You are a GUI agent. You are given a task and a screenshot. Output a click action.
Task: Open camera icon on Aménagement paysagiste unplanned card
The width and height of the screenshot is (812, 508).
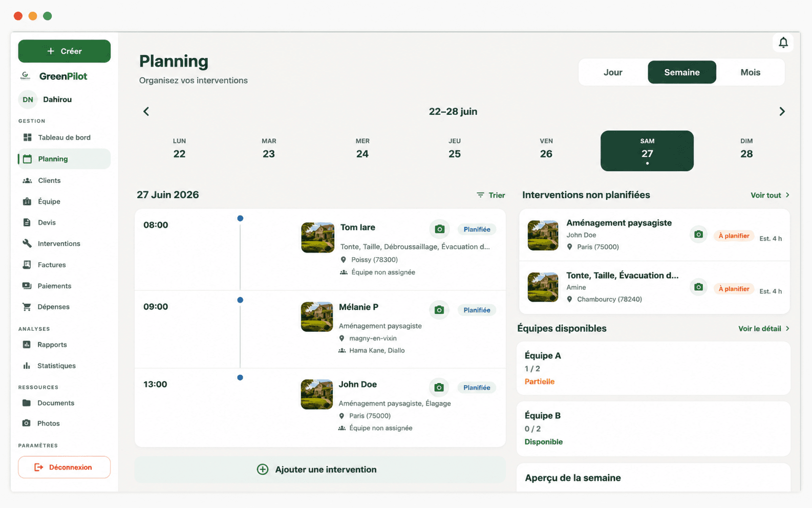click(698, 235)
